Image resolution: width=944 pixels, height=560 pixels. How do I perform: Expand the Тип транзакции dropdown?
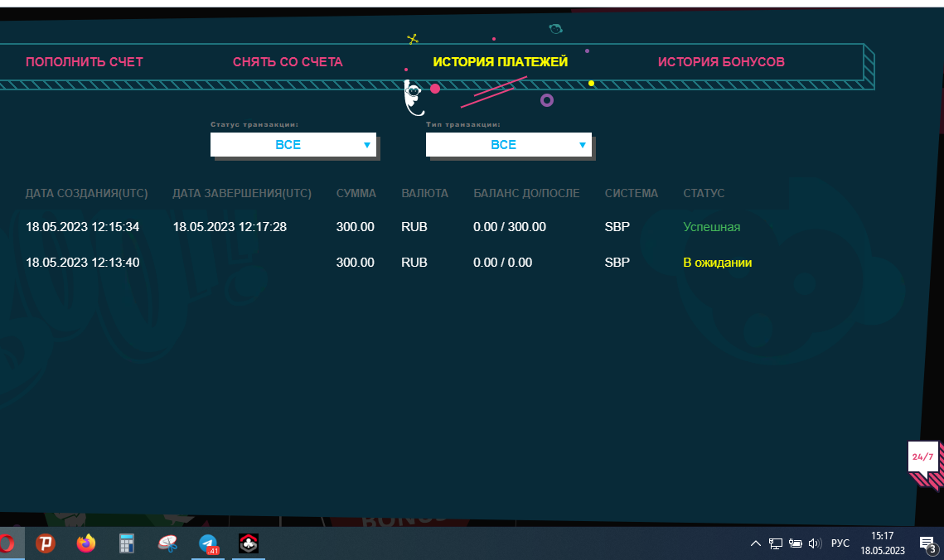pyautogui.click(x=509, y=144)
